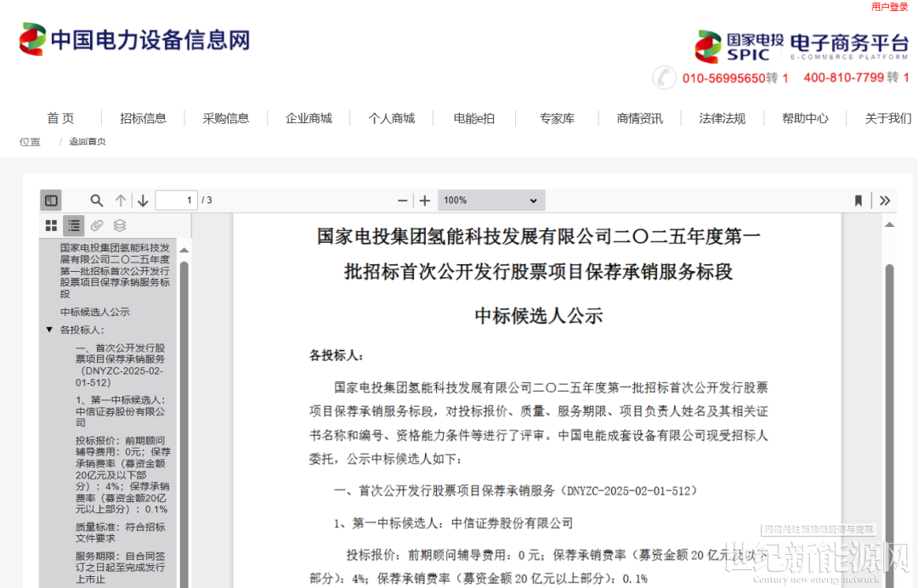The width and height of the screenshot is (918, 588).
Task: Open 商情资讯 navigation item
Action: [x=639, y=118]
